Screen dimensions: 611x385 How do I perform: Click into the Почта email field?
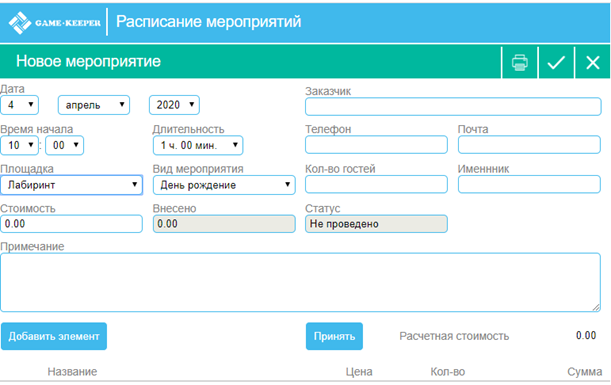[x=529, y=145]
